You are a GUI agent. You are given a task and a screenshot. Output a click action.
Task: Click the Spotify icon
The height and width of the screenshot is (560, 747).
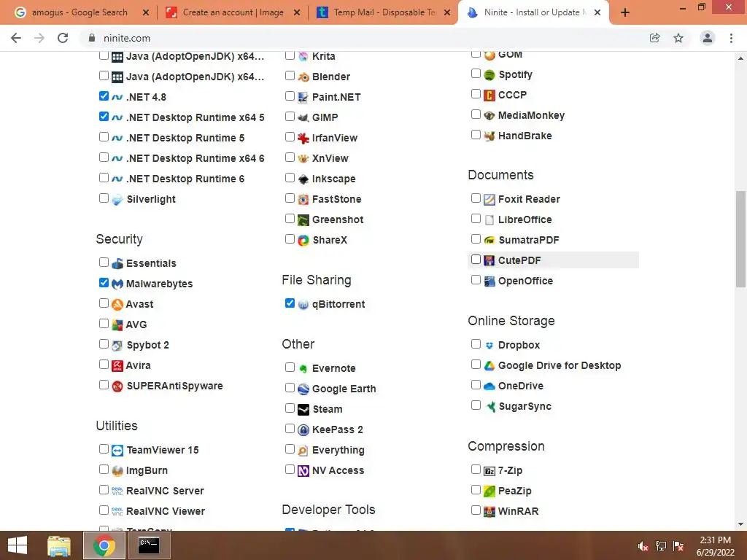point(489,75)
